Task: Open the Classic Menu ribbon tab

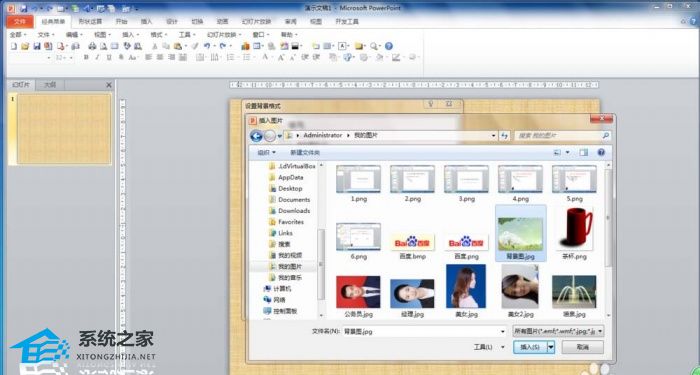Action: coord(53,21)
